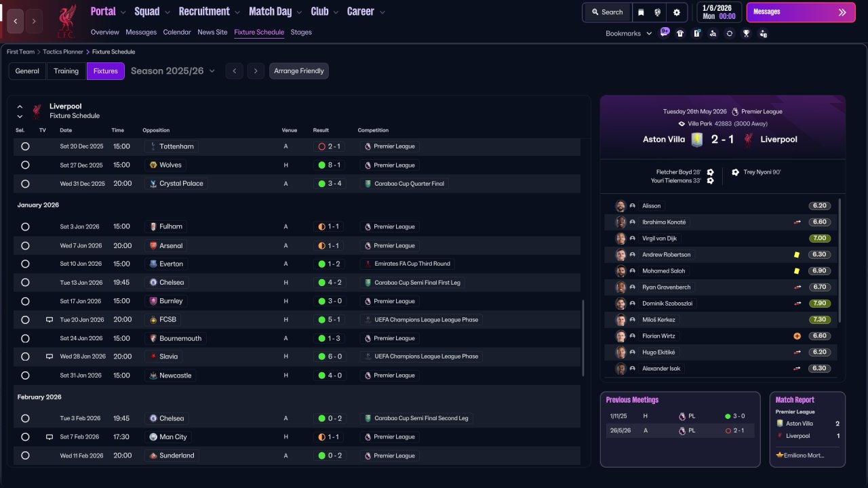Open the inbox shortcut showing 9+ badge
The image size is (868, 488).
click(x=665, y=33)
